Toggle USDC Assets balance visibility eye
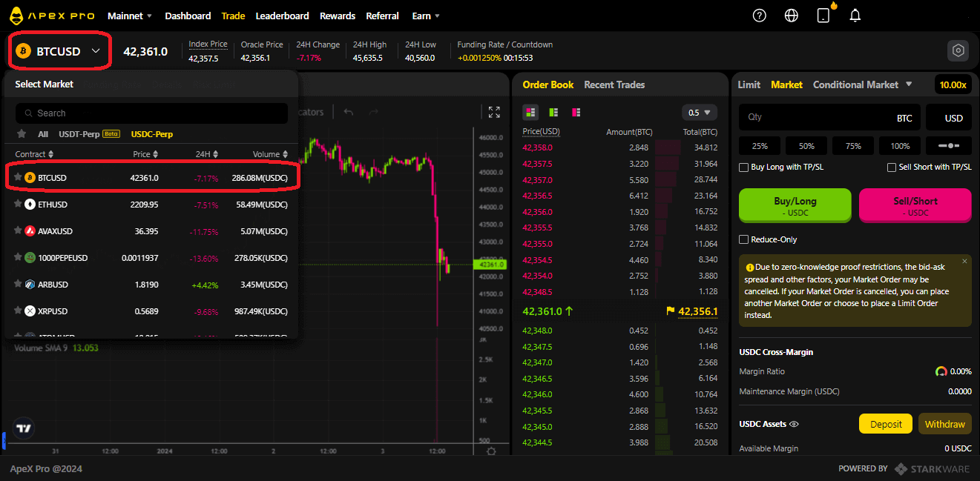This screenshot has height=481, width=980. click(x=793, y=423)
